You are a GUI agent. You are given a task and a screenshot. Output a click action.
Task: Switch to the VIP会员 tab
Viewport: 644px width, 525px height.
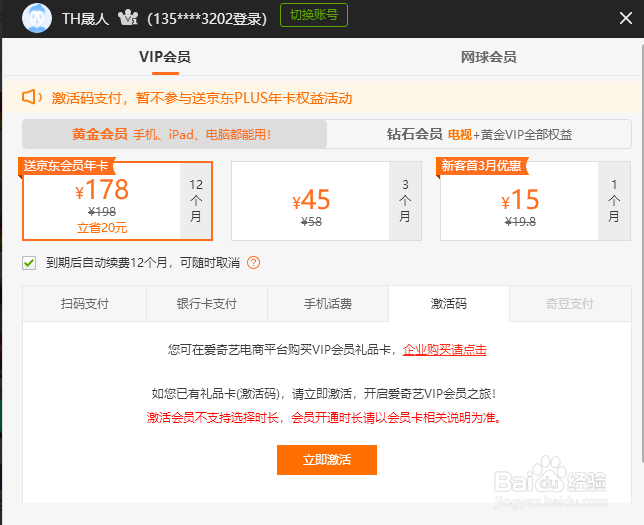click(165, 57)
